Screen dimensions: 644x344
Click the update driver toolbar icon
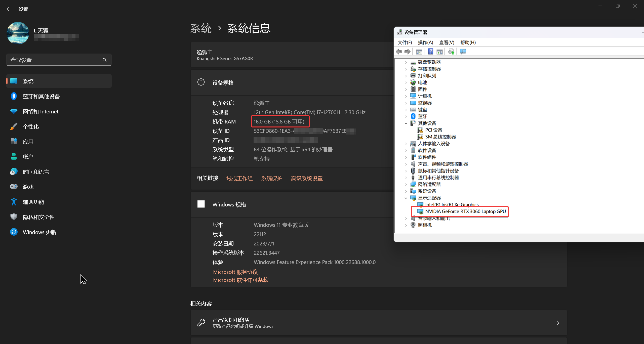click(451, 52)
